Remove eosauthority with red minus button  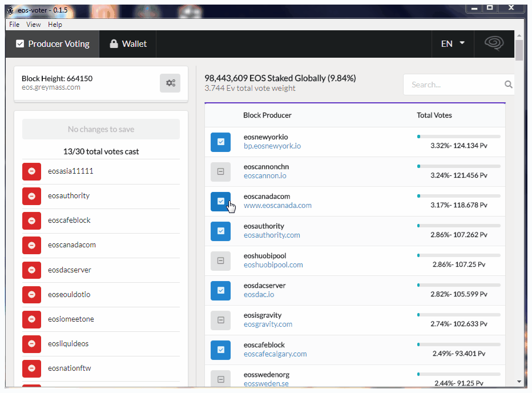point(31,196)
